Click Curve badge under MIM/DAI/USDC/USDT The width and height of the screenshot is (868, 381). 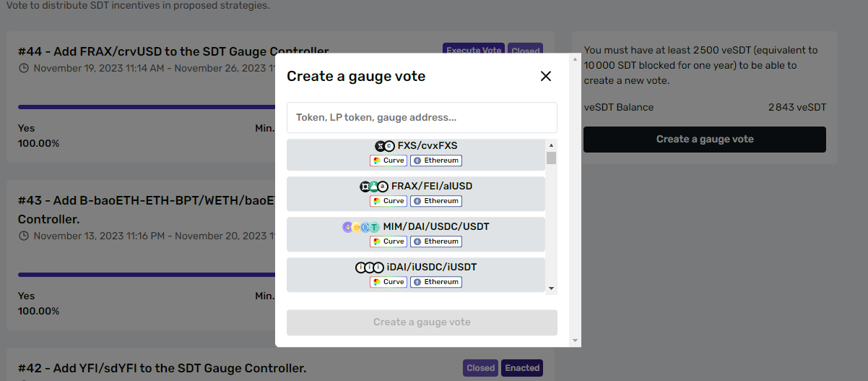[x=389, y=241]
